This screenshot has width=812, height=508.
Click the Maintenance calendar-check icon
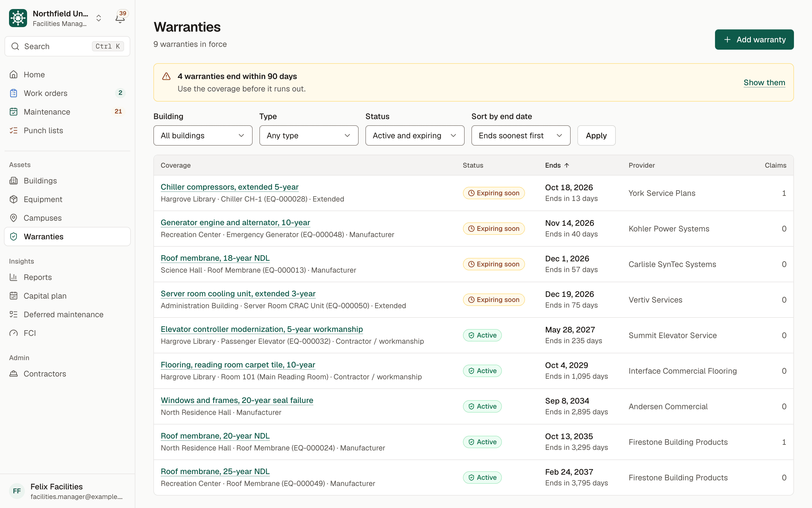point(14,112)
